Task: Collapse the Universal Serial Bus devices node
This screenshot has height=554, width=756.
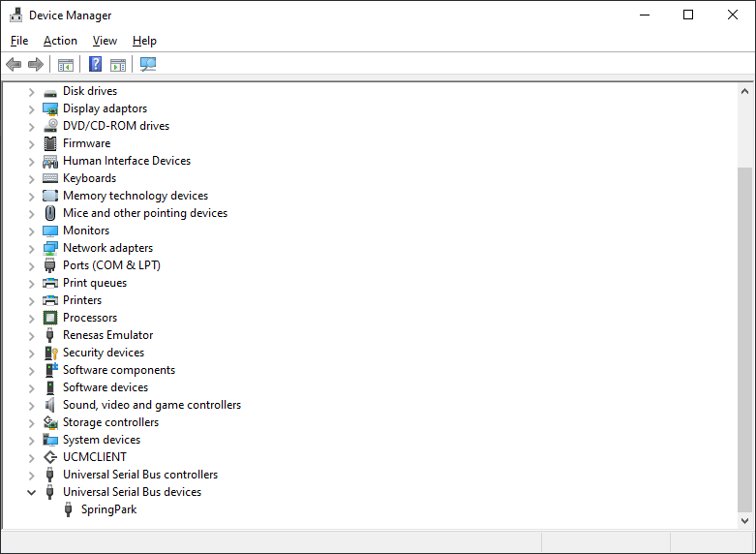Action: [x=31, y=492]
